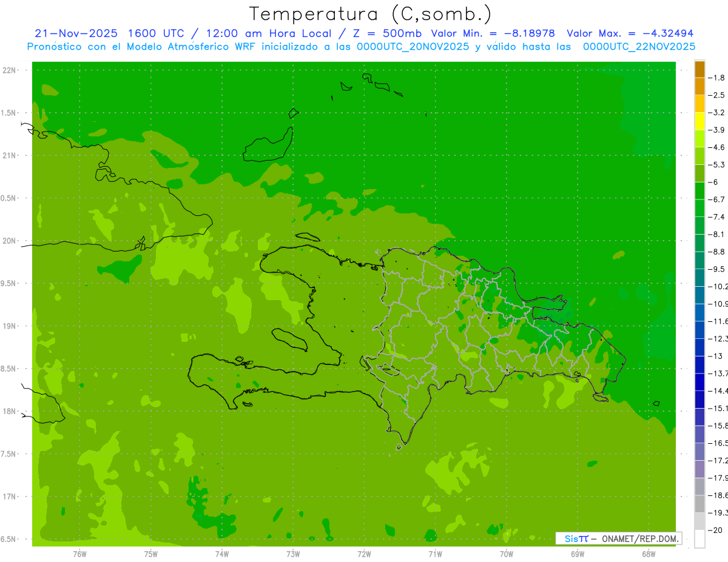Pick the orange swatch above -1.8
The width and height of the screenshot is (728, 562).
pyautogui.click(x=699, y=69)
